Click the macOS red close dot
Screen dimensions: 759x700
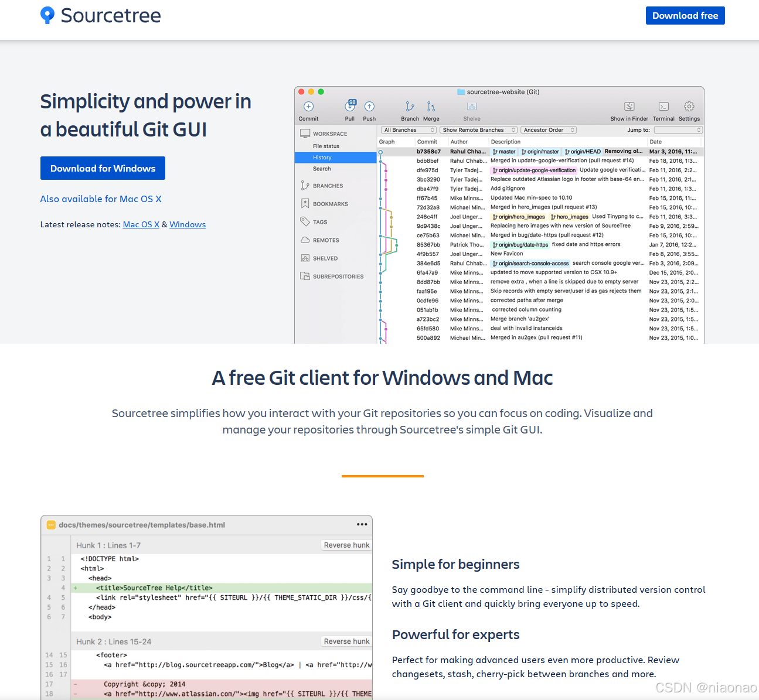301,92
